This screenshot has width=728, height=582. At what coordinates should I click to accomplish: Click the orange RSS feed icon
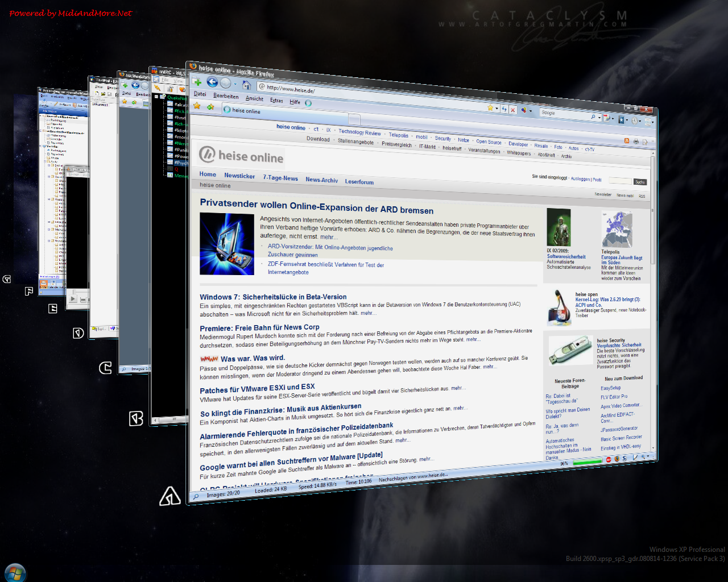tap(627, 140)
